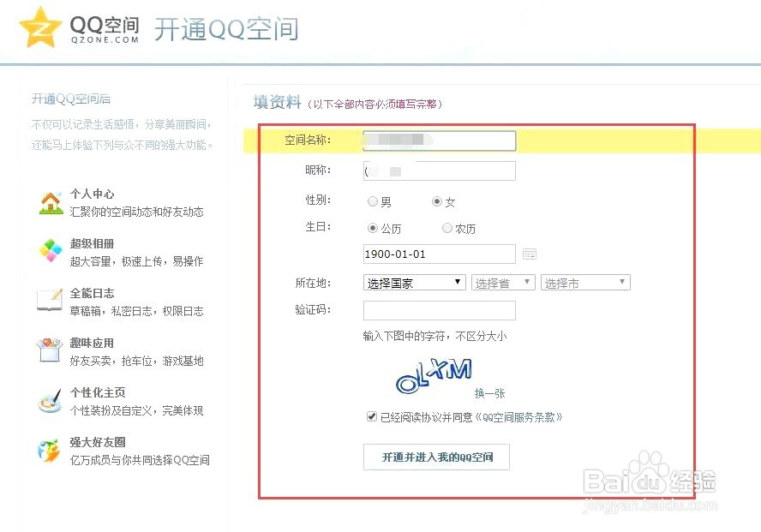
Task: Choose the 公历 birthday calendar option
Action: click(372, 228)
